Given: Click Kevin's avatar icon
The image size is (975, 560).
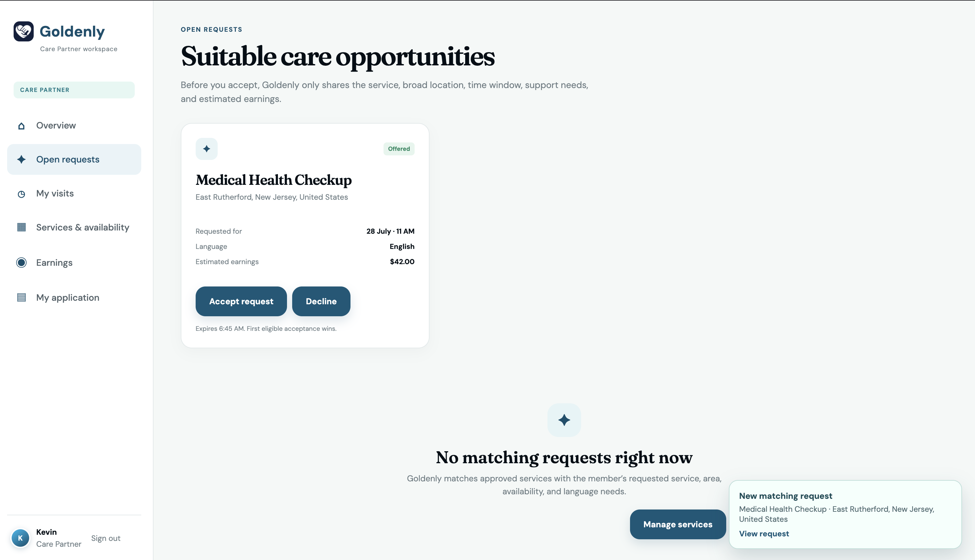Looking at the screenshot, I should click(20, 538).
